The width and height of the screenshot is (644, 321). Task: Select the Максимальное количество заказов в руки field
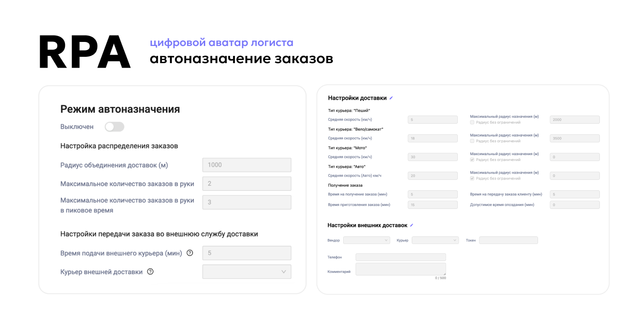pyautogui.click(x=247, y=183)
